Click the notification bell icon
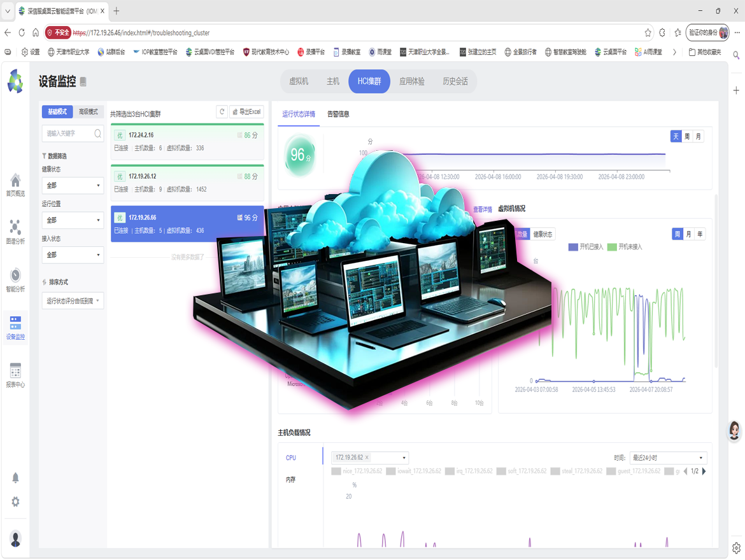Image resolution: width=745 pixels, height=560 pixels. pos(15,478)
